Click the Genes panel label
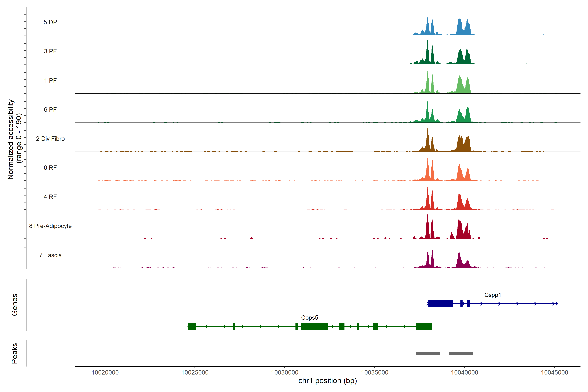Viewport: 588px width, 392px height. [15, 305]
